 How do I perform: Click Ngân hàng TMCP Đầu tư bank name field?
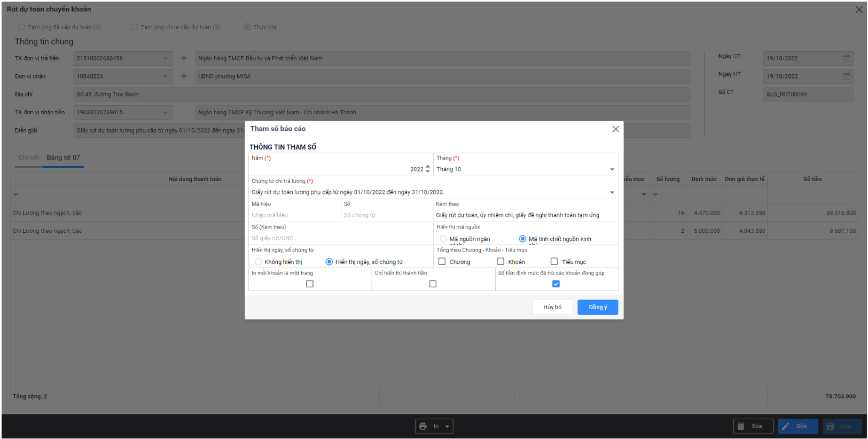pos(442,58)
